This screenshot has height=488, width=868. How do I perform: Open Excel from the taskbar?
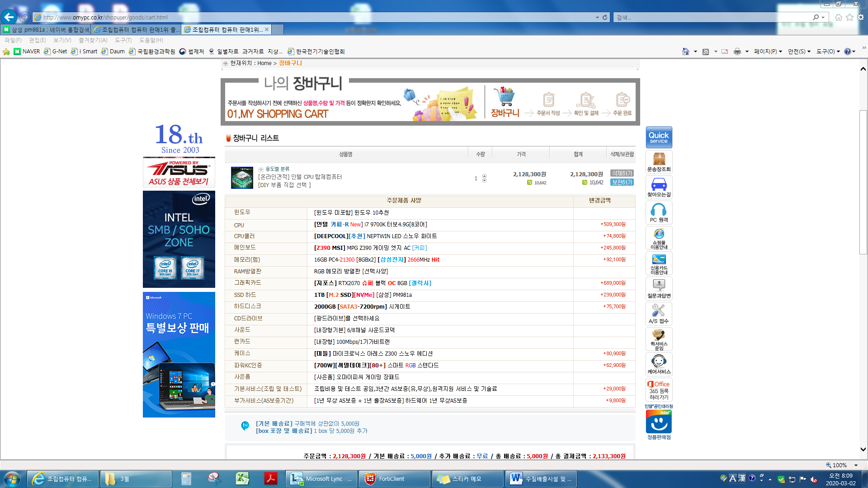[x=242, y=479]
